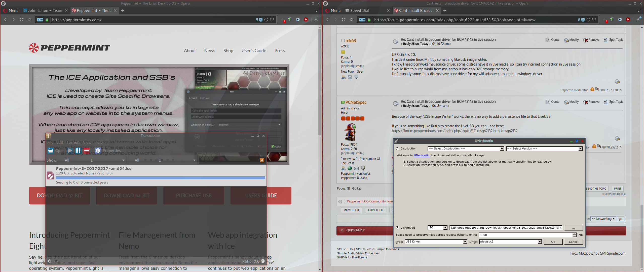This screenshot has width=644, height=272.
Task: Click orange clear-filter broom icon in Transmission
Action: [x=262, y=160]
